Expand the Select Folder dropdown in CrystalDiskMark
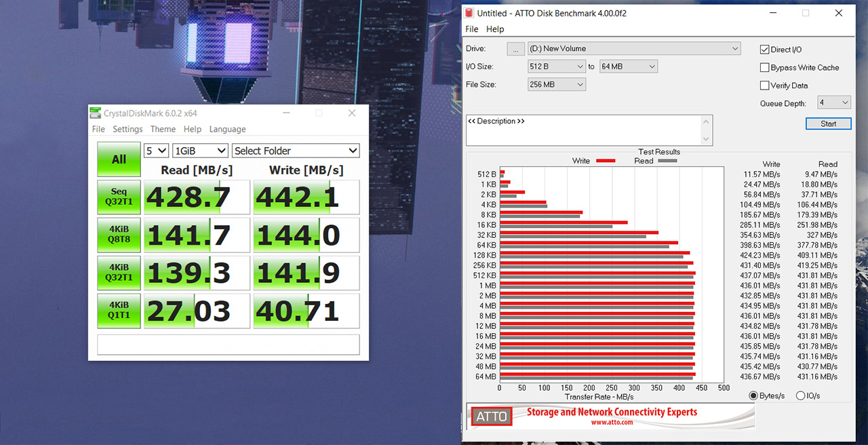868x445 pixels. click(x=296, y=151)
